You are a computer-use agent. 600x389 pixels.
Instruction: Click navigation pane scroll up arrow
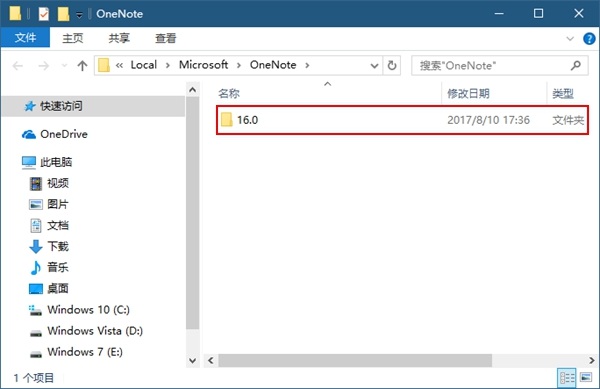tap(192, 90)
